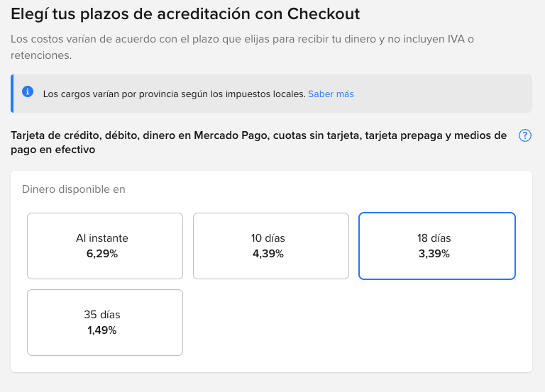Select the Al instante option
The height and width of the screenshot is (392, 545).
pyautogui.click(x=105, y=246)
